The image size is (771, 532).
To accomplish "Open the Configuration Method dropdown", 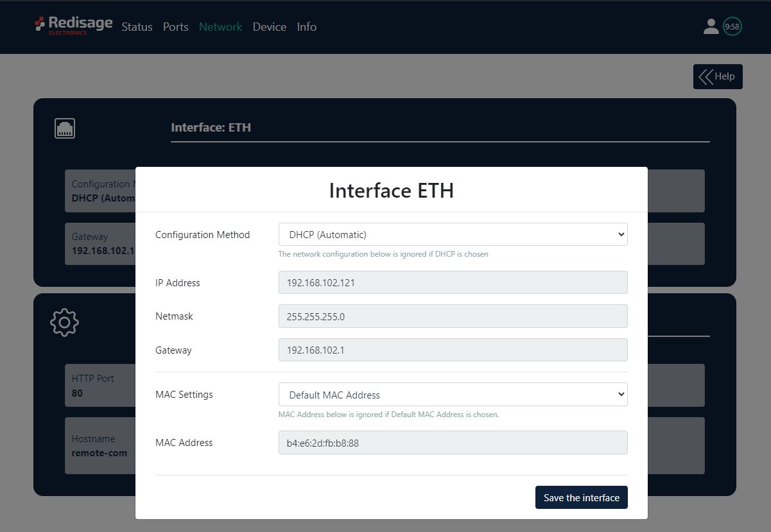I will (453, 234).
